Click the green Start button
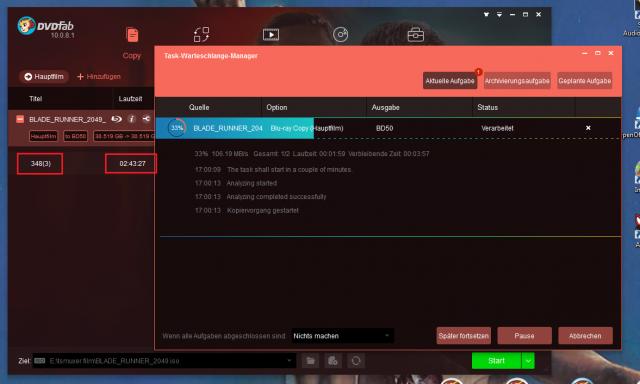 pyautogui.click(x=496, y=361)
